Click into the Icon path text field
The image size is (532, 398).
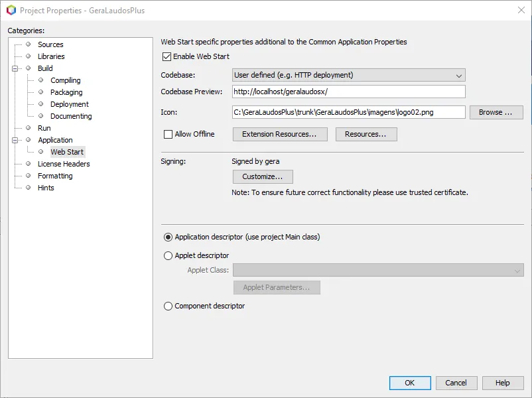(x=349, y=112)
